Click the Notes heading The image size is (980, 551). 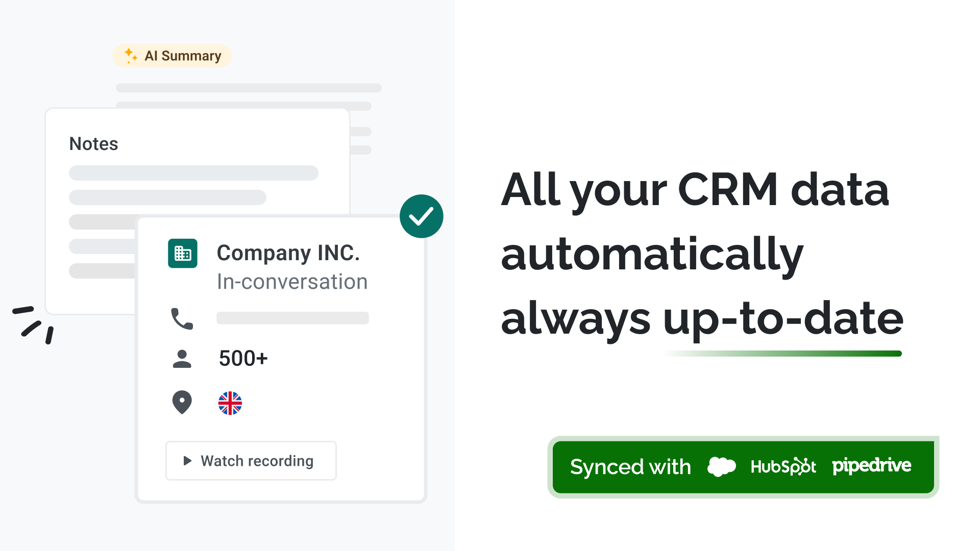point(93,144)
